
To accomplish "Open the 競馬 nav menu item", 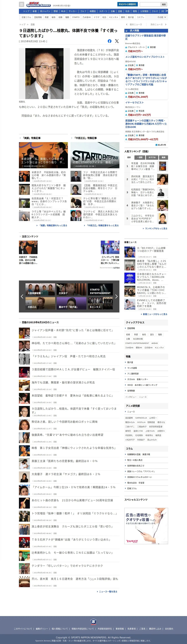I will pyautogui.click(x=135, y=11).
